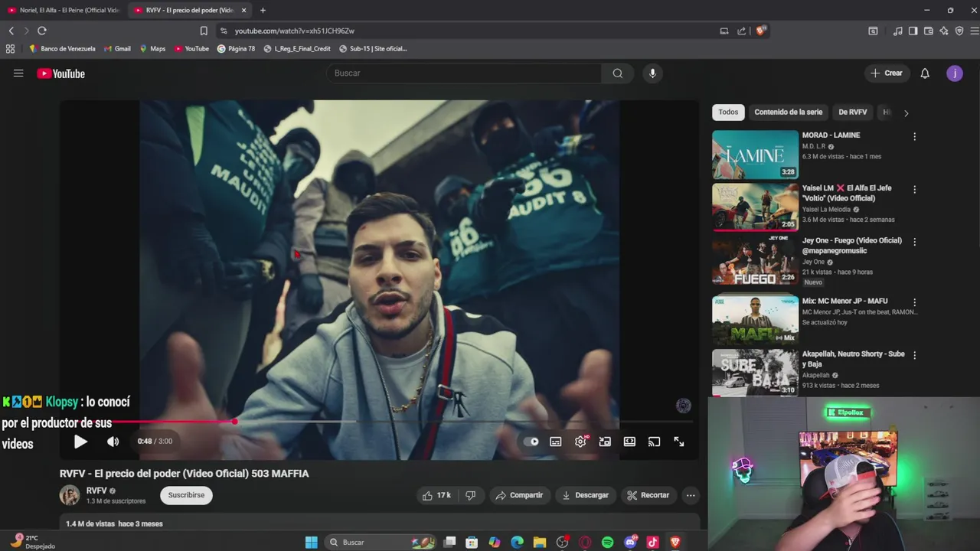
Task: Toggle the autoplay switch in the player
Action: coord(531,442)
